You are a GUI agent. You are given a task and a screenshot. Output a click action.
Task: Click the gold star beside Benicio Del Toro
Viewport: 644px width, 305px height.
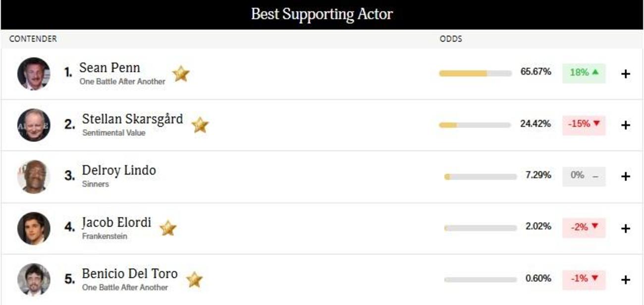(x=194, y=280)
